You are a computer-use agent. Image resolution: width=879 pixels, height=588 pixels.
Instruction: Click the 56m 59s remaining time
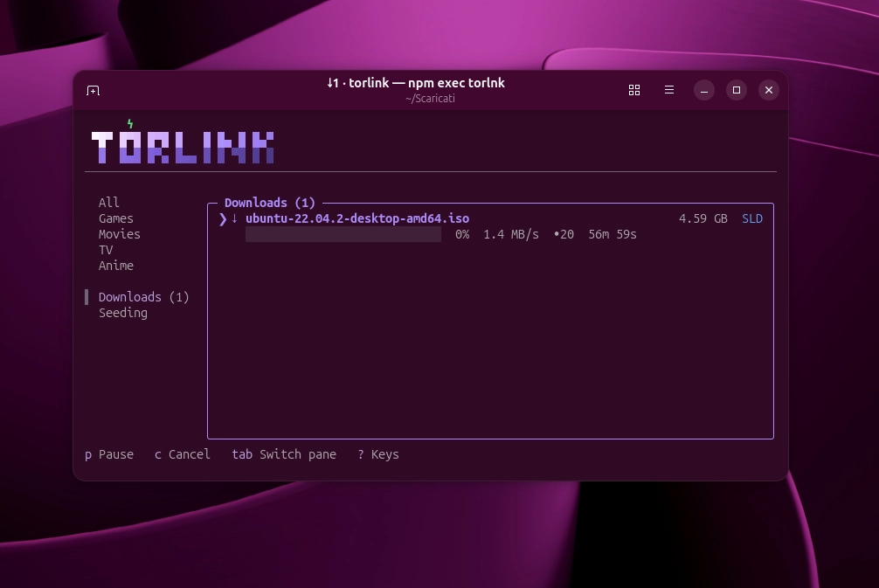click(x=613, y=234)
